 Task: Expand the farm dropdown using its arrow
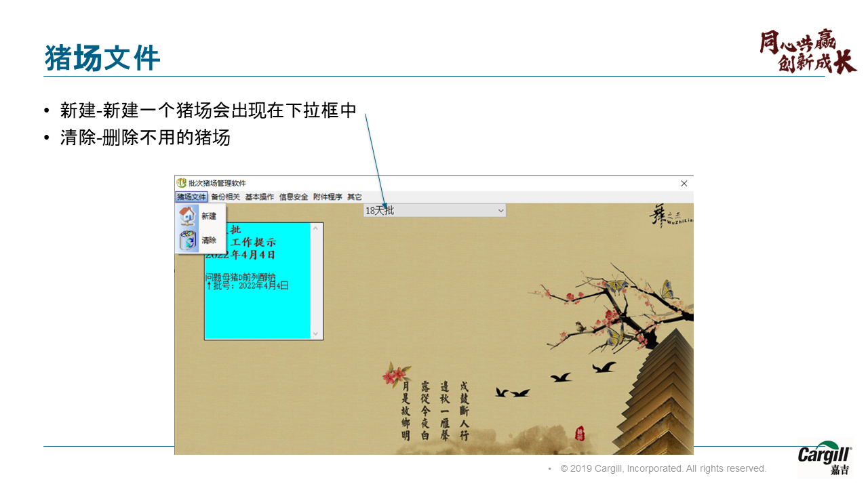(x=500, y=211)
